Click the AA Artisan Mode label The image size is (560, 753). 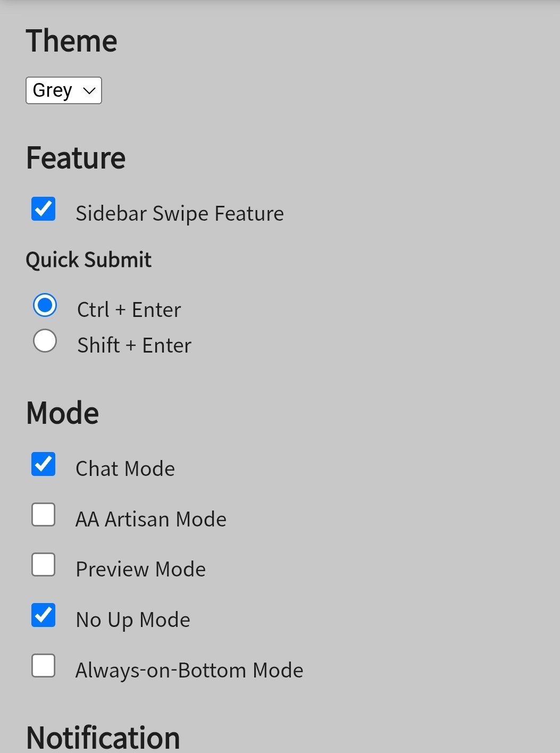(x=151, y=520)
